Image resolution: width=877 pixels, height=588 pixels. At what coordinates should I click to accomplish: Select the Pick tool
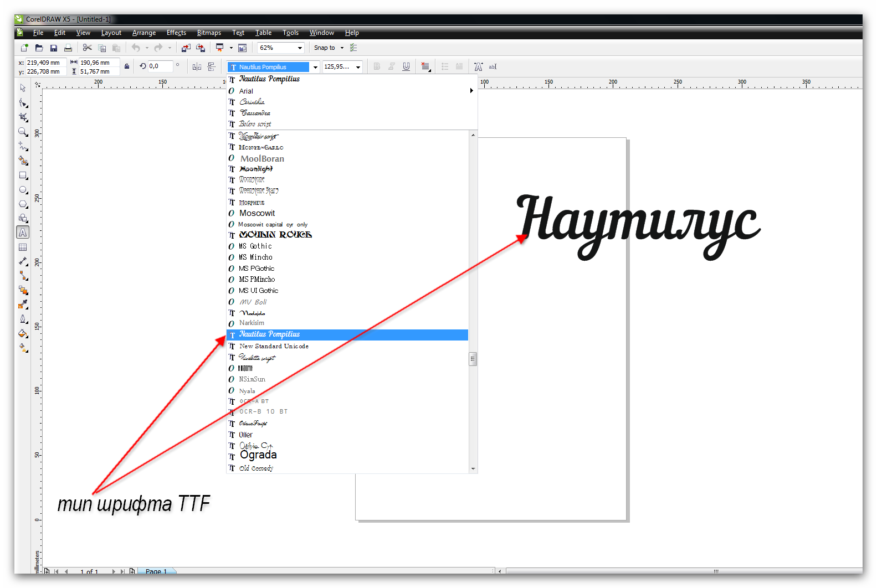[x=23, y=88]
